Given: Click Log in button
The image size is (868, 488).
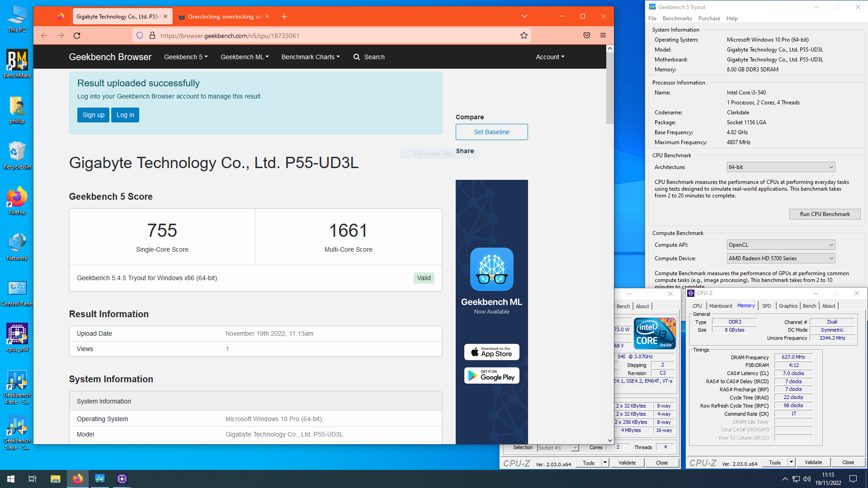Looking at the screenshot, I should 125,115.
